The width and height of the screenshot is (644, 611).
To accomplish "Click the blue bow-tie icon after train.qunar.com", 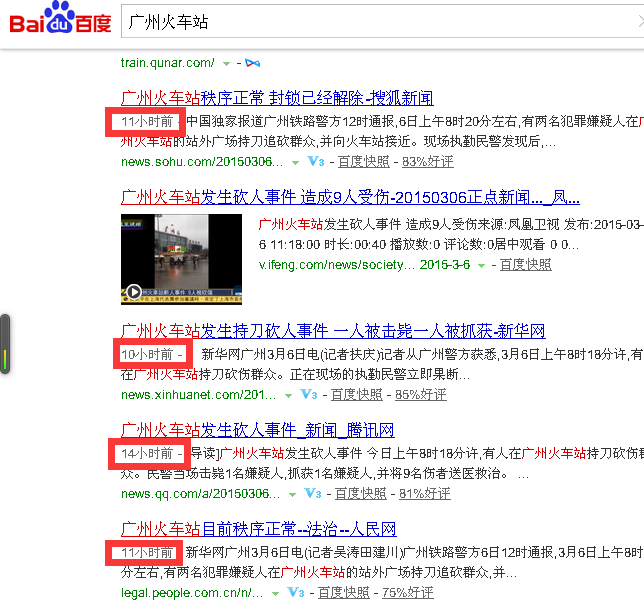I will 252,63.
